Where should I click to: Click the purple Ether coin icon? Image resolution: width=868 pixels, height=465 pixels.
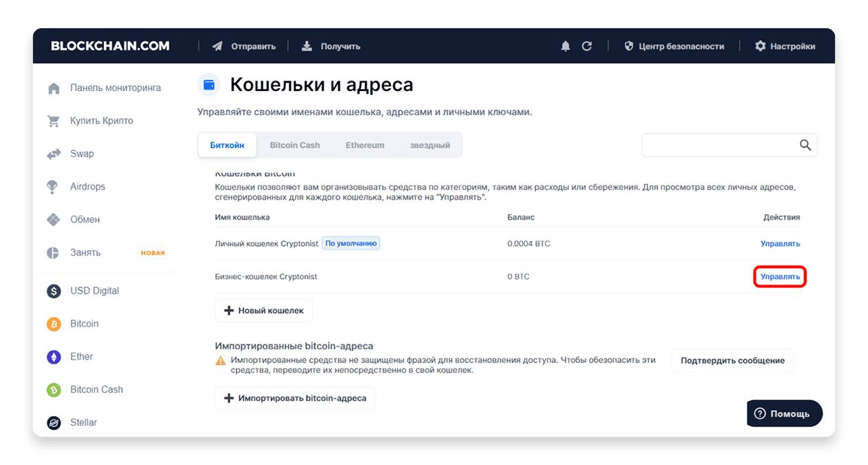54,357
